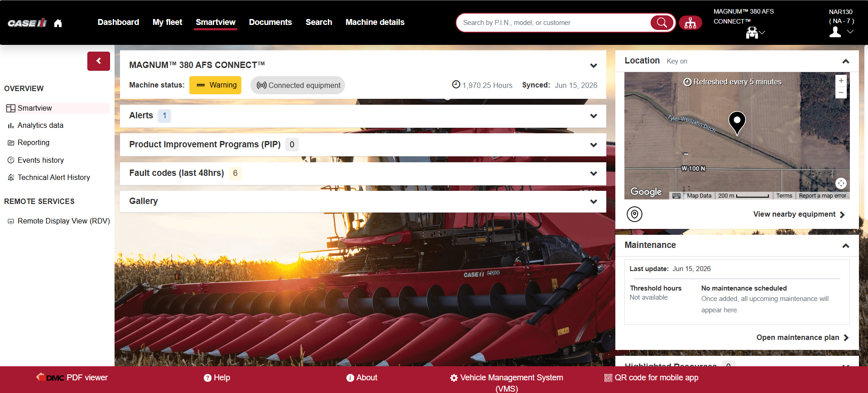The image size is (868, 393).
Task: Click the recenter map crosshair icon
Action: (841, 183)
